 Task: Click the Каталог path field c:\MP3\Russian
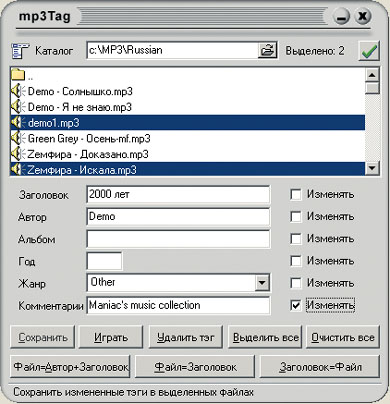click(172, 51)
